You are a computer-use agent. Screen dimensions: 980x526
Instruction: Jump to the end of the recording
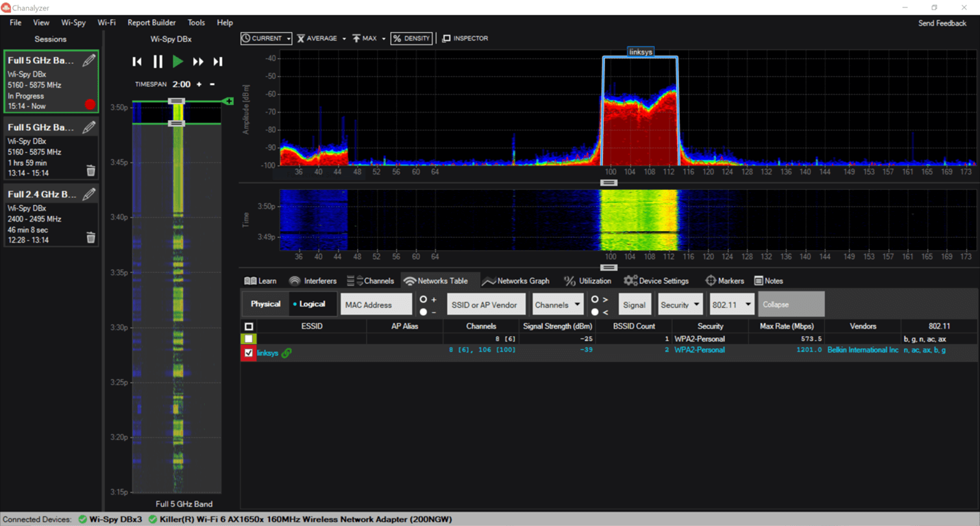218,62
